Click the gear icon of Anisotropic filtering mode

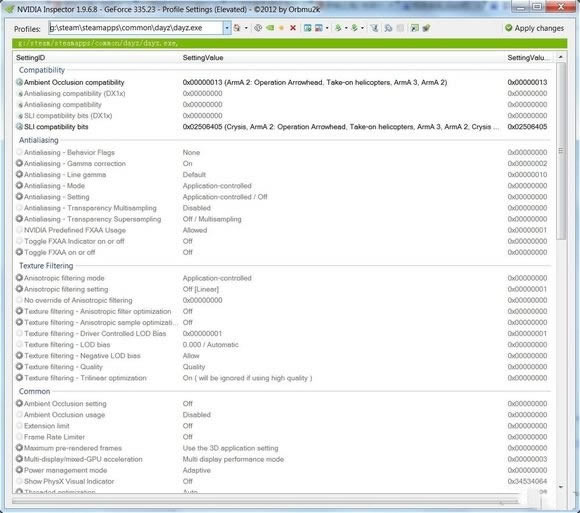tap(19, 277)
